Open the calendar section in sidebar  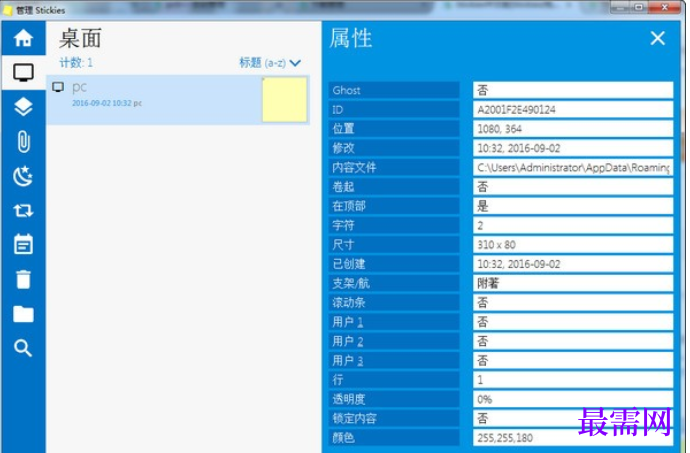point(23,244)
